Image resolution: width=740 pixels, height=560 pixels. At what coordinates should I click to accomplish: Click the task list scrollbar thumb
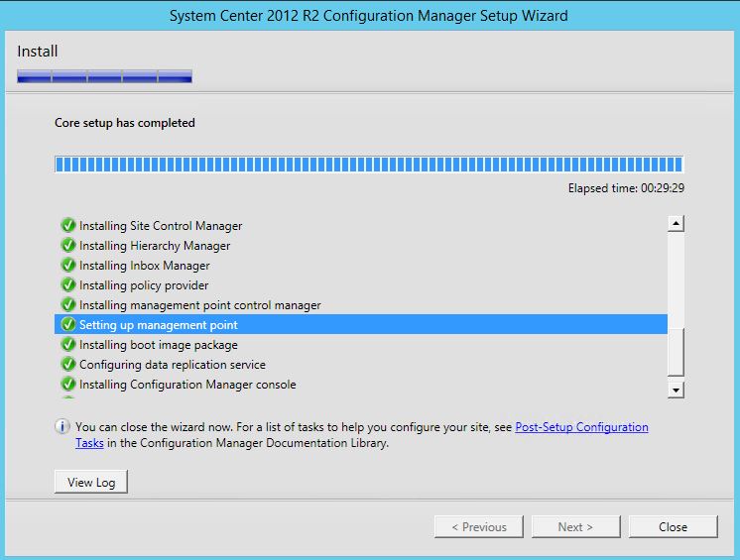point(676,352)
